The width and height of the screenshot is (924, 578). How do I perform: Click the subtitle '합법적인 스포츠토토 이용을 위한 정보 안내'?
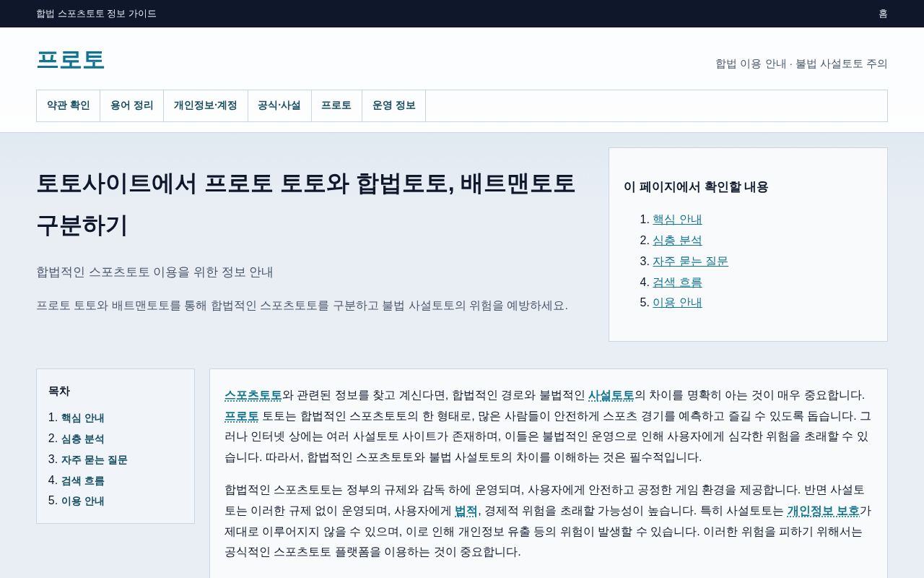(x=154, y=272)
